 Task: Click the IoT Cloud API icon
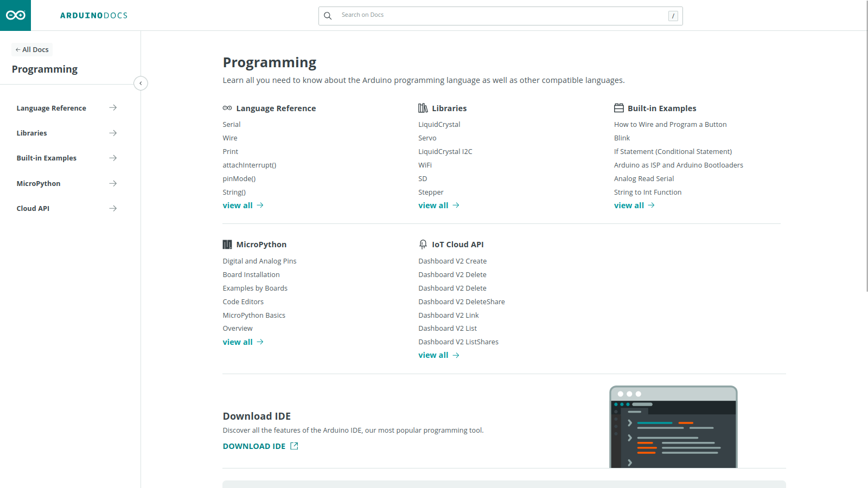click(x=423, y=245)
